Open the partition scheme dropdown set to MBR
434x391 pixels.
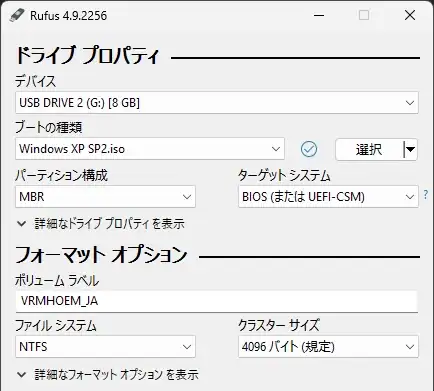coord(105,197)
